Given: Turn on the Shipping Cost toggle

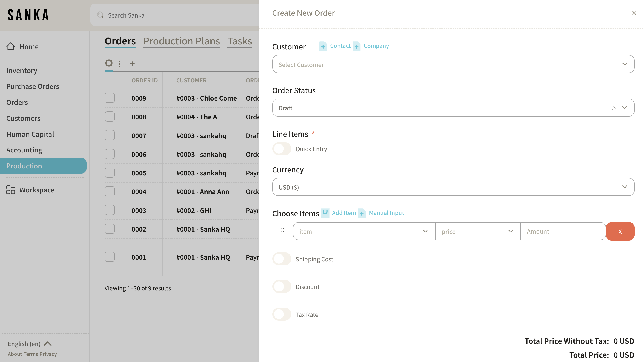Looking at the screenshot, I should click(x=282, y=259).
